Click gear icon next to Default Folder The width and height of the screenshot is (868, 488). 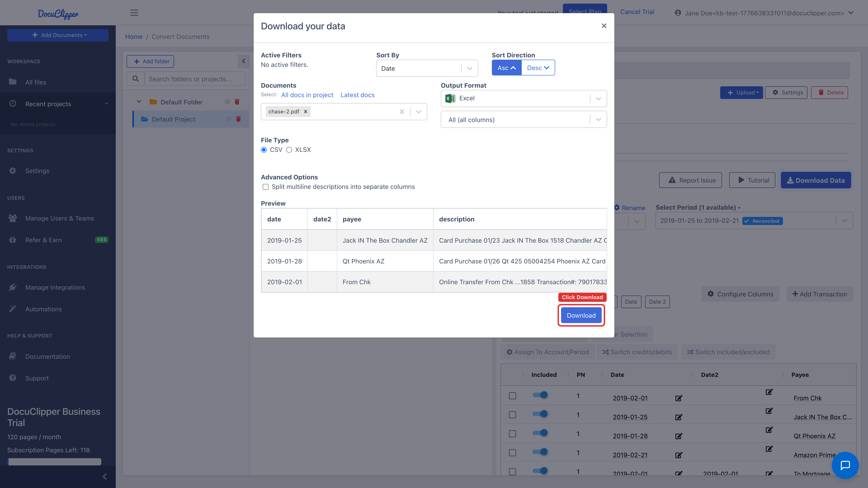click(227, 102)
